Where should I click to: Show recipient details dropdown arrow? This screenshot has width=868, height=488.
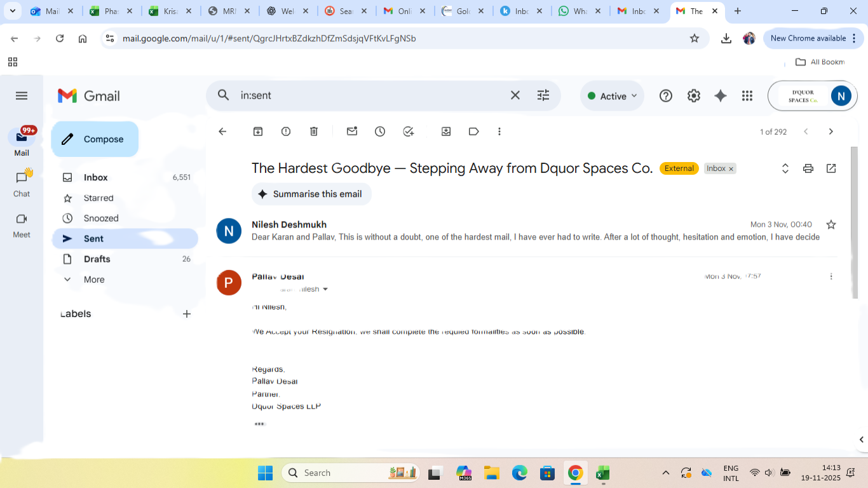326,289
